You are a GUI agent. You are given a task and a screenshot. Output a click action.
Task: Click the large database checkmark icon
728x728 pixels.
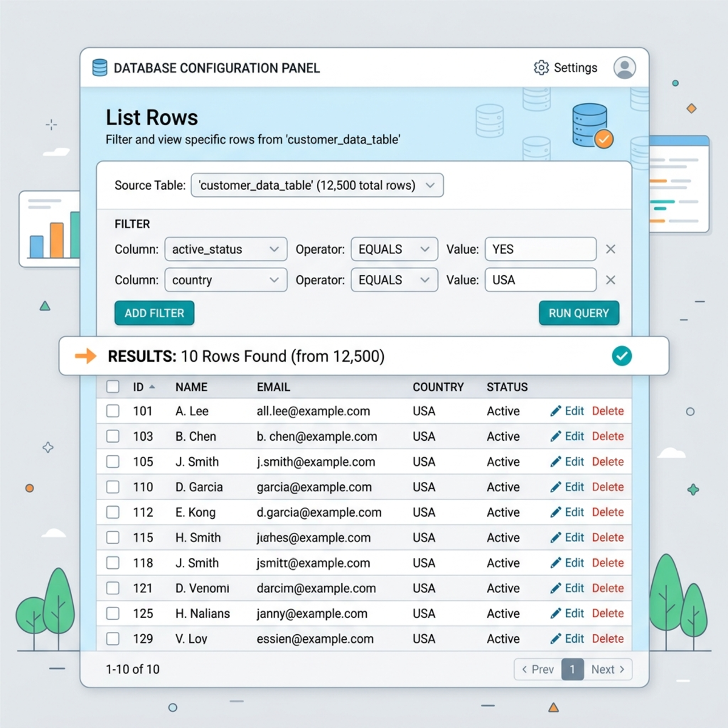coord(593,126)
